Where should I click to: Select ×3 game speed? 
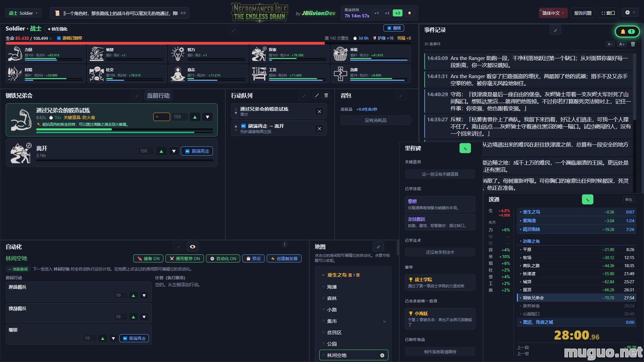point(397,13)
